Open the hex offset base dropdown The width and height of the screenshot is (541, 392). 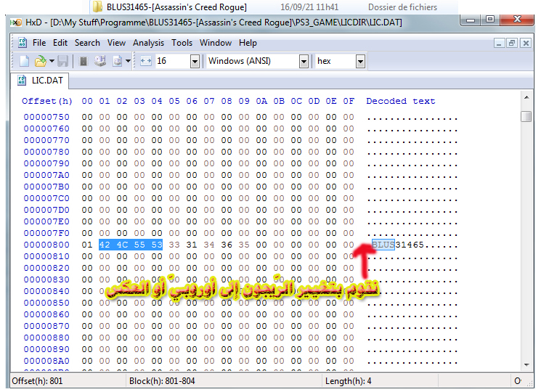pos(360,62)
